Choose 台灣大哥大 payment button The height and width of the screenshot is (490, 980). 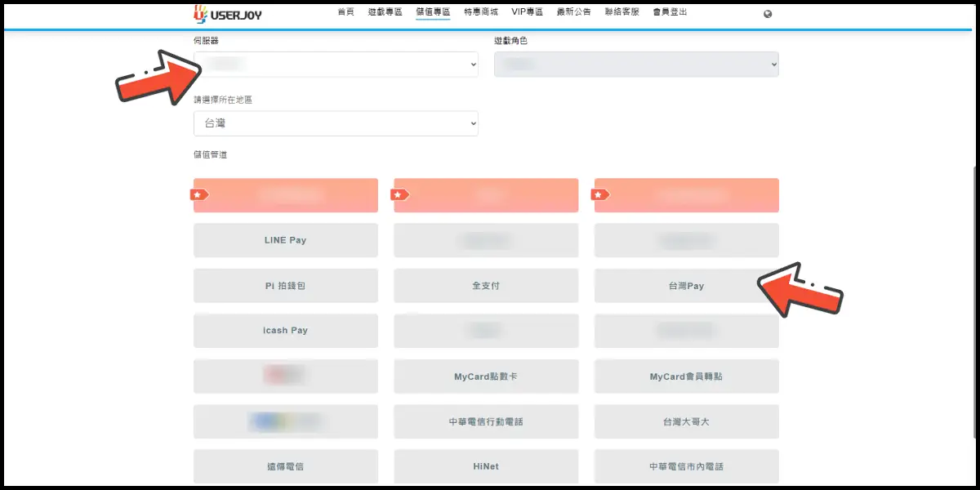[x=687, y=421]
